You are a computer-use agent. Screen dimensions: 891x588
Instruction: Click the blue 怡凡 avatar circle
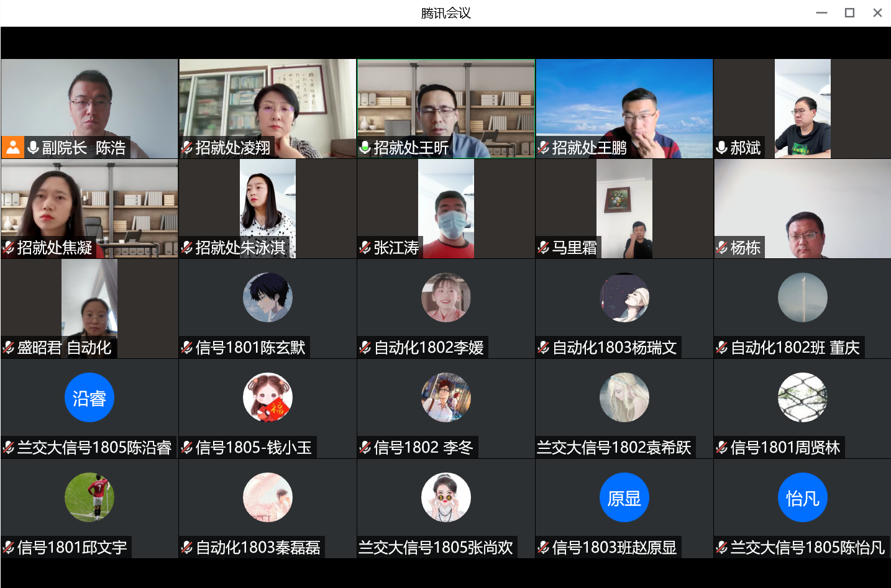pos(802,497)
